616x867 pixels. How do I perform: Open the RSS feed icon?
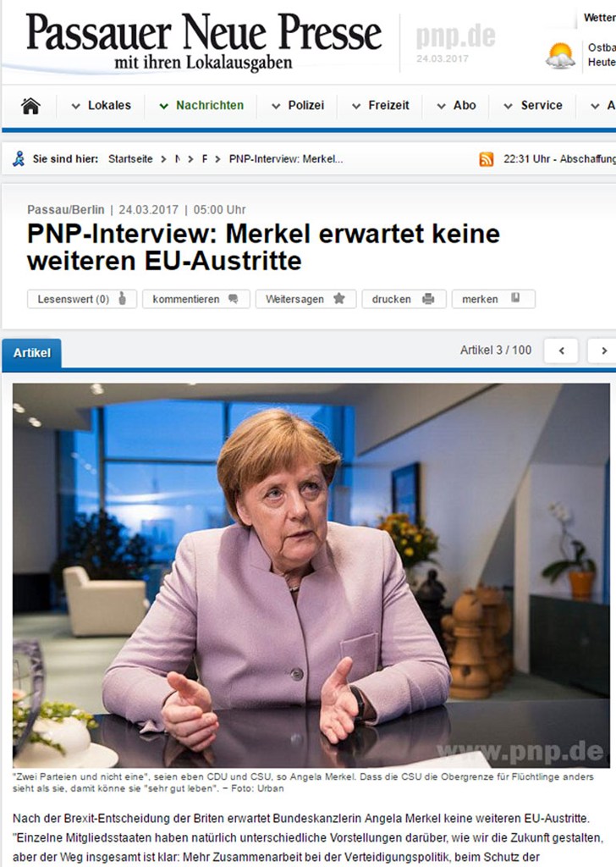point(487,159)
